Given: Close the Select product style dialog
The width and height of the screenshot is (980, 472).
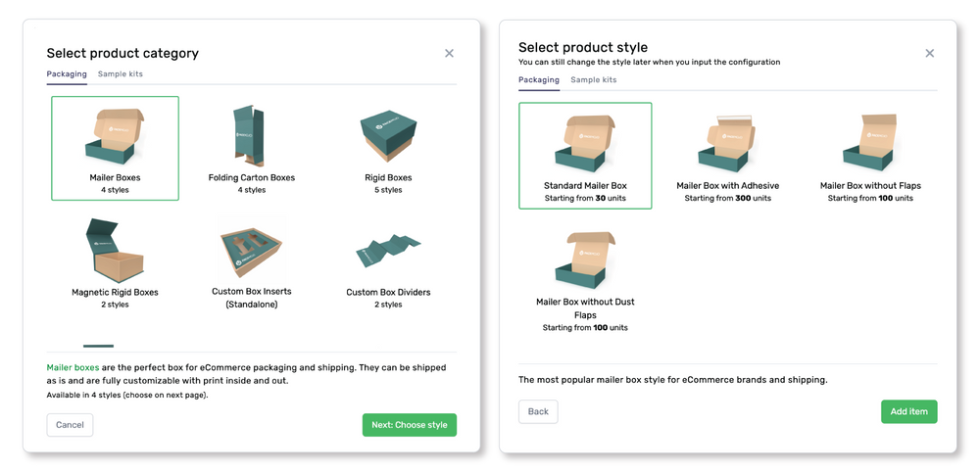Looking at the screenshot, I should [929, 53].
